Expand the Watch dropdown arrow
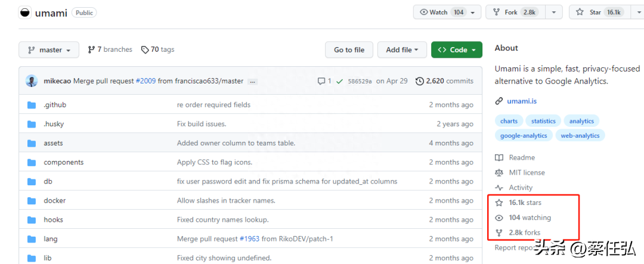Viewport: 644px width, 264px height. coord(473,13)
